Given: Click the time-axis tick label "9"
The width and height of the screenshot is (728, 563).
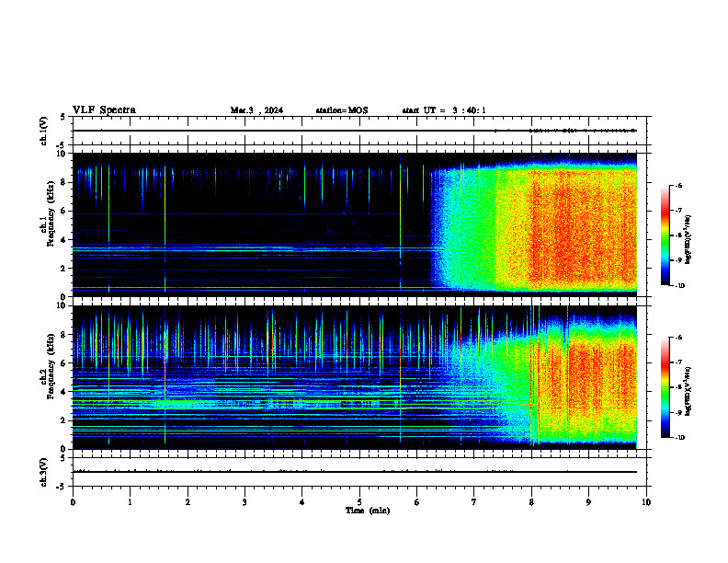Looking at the screenshot, I should tap(588, 502).
